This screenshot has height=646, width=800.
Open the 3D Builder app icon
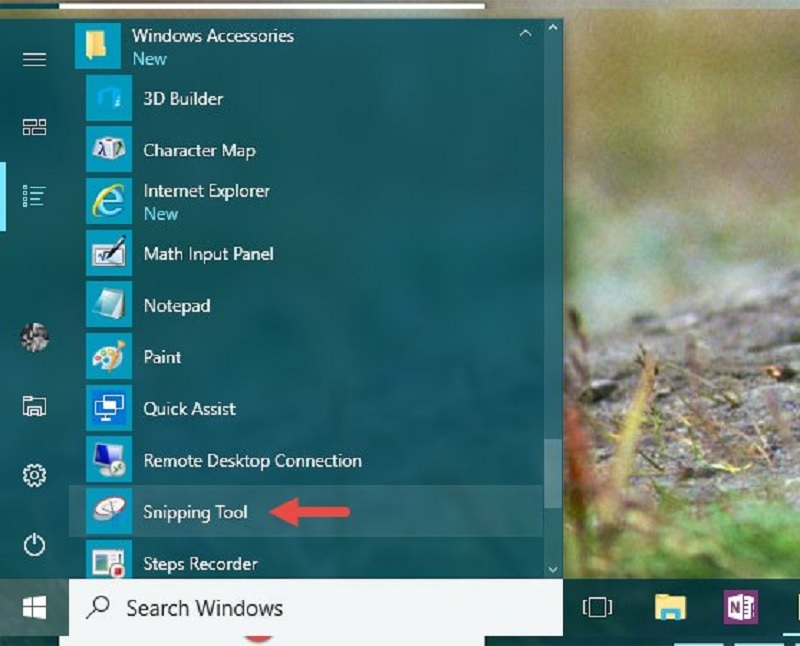[109, 98]
